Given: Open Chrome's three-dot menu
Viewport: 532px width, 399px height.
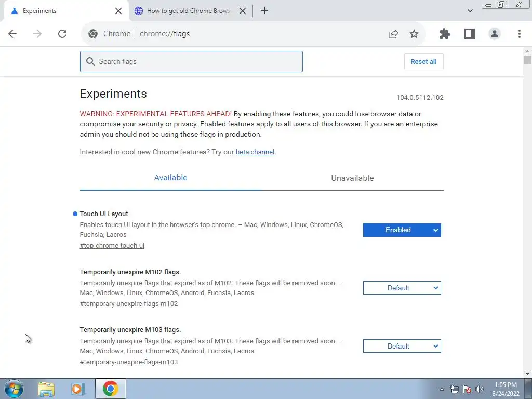Looking at the screenshot, I should coord(520,34).
